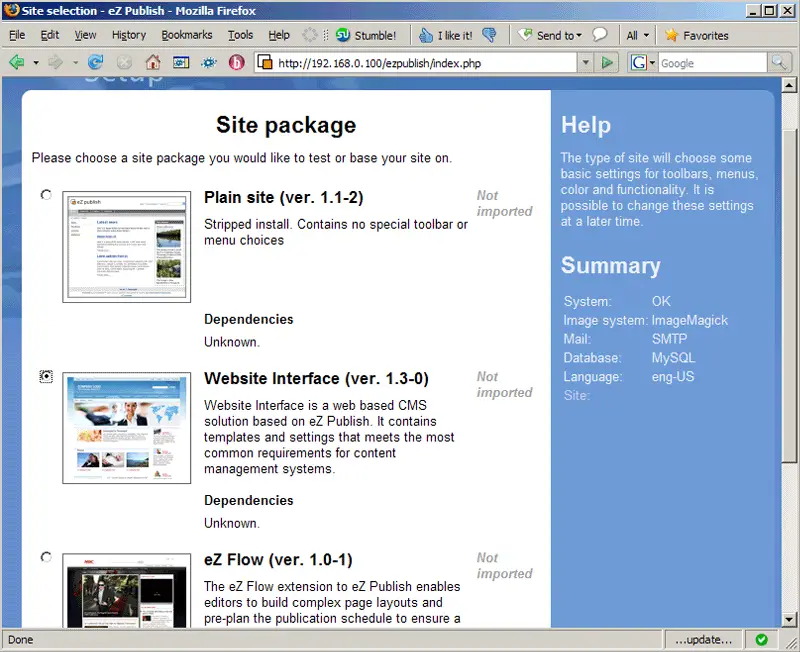Reload the page with the Refresh icon

click(95, 62)
